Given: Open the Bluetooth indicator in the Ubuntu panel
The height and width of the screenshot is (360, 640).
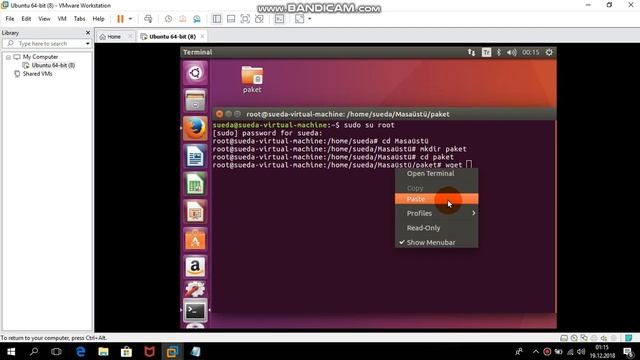Looking at the screenshot, I should point(498,52).
